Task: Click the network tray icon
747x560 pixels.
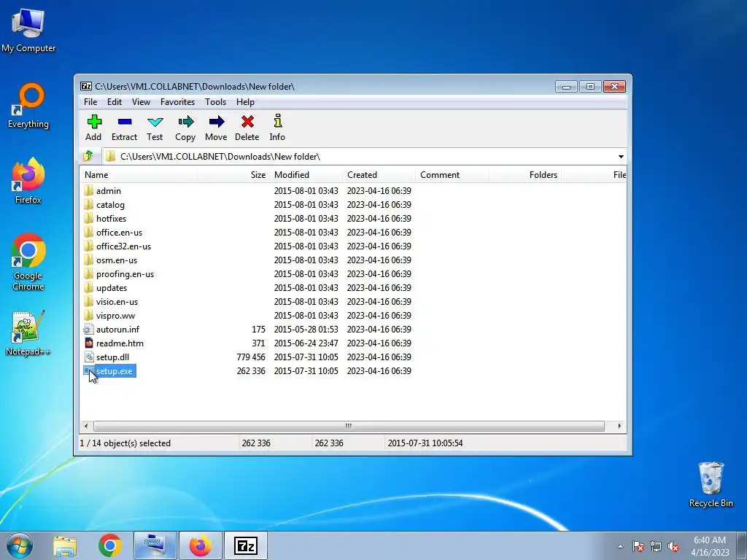Action: [x=656, y=547]
